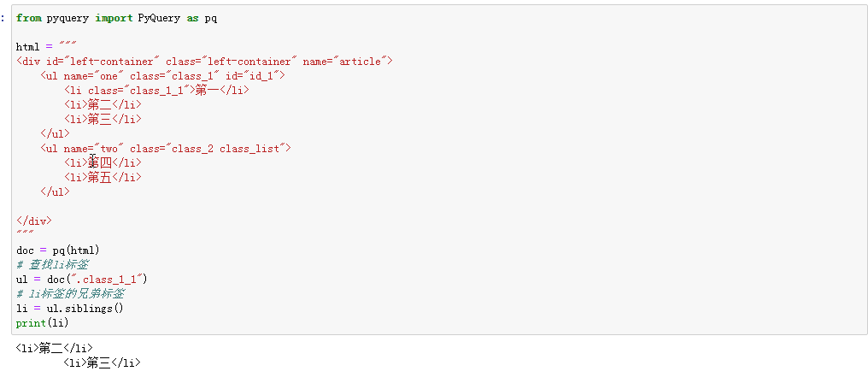868x389 pixels.
Task: Click the closing </div> tag line
Action: [34, 221]
